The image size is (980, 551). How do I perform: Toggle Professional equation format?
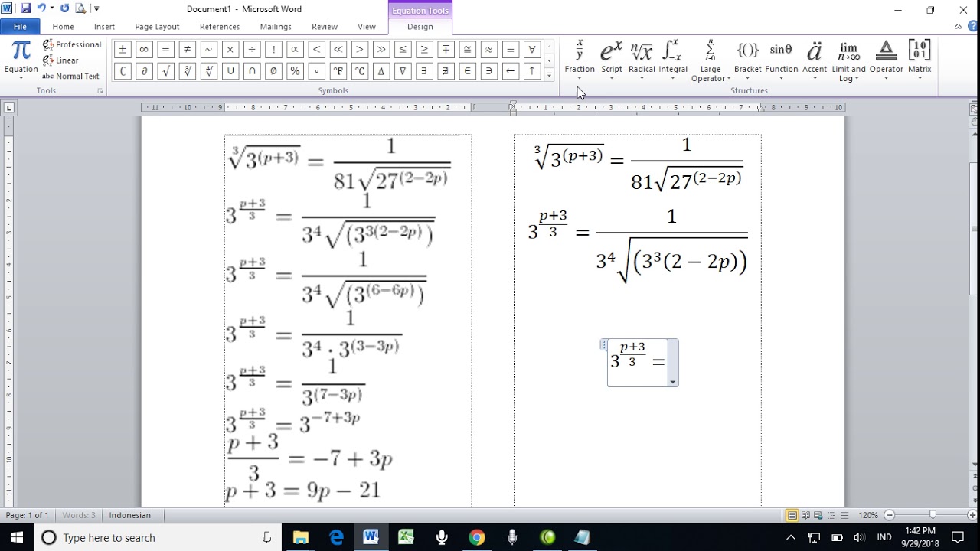coord(72,44)
